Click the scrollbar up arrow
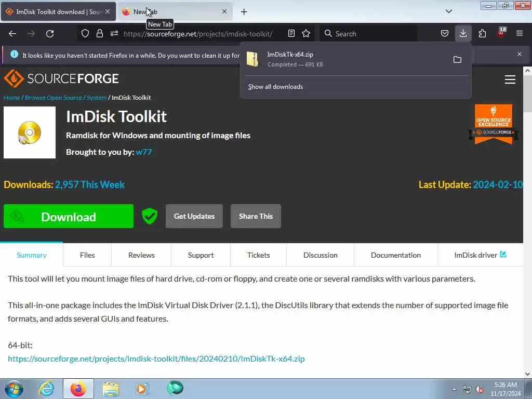Image resolution: width=532 pixels, height=399 pixels. pos(527,71)
